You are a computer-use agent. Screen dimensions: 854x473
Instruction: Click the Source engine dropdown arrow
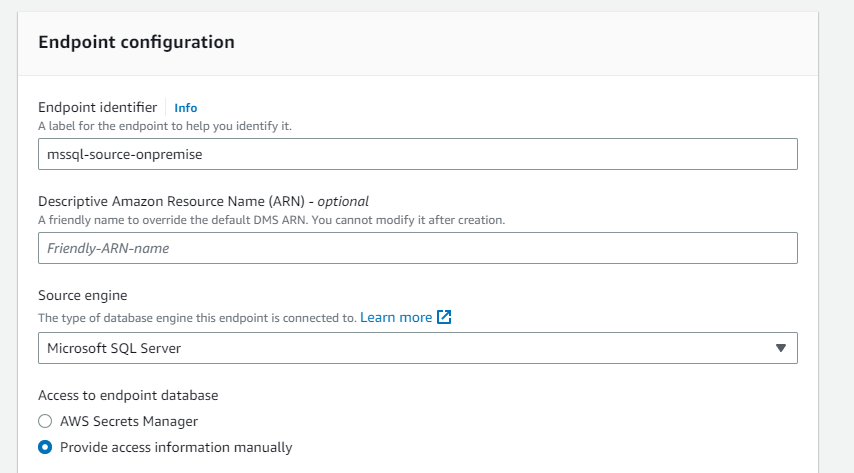tap(781, 348)
